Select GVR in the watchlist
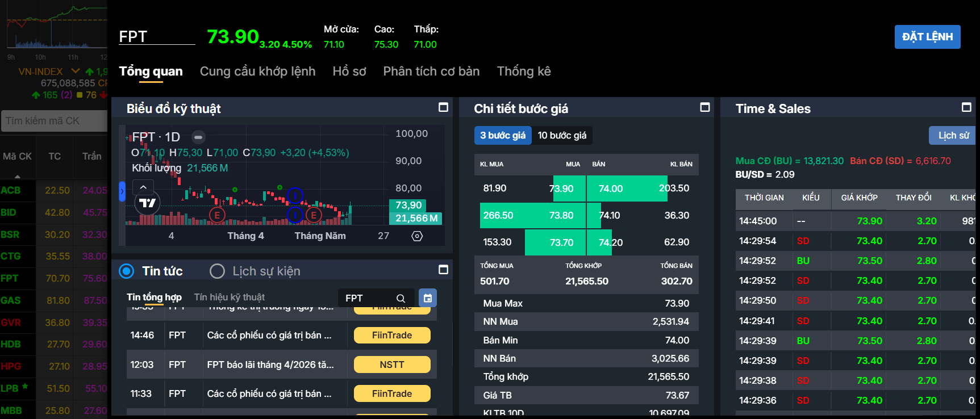 tap(11, 322)
